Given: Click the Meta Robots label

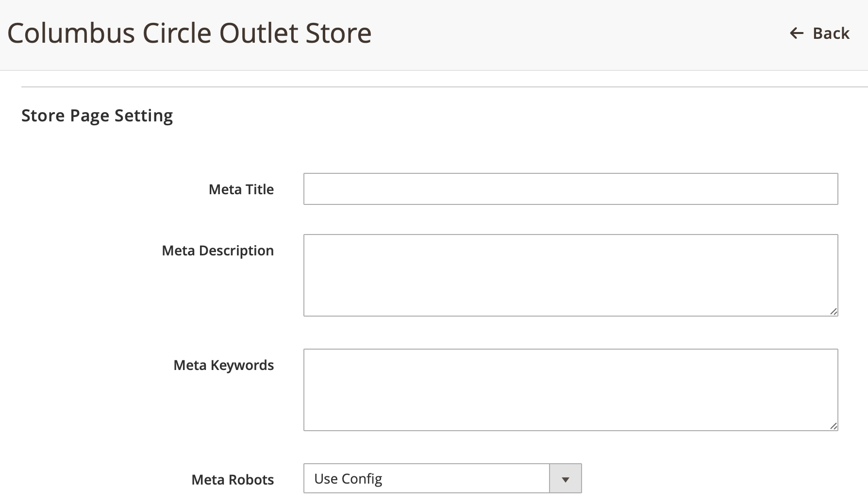Looking at the screenshot, I should tap(233, 480).
